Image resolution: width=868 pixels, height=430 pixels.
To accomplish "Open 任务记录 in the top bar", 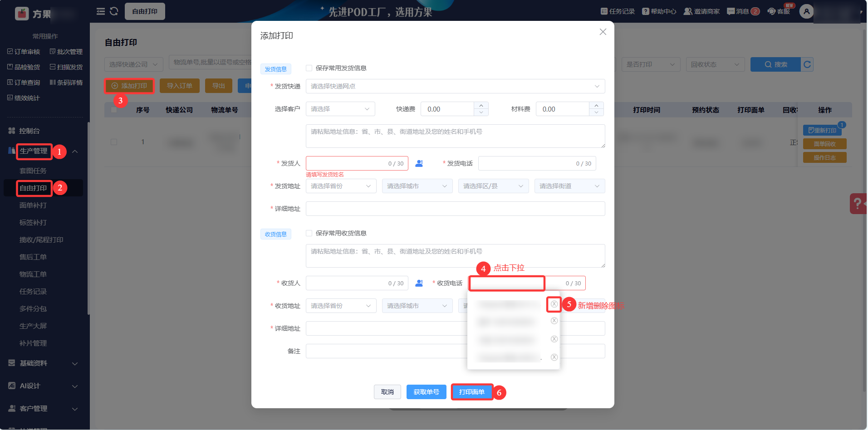I will click(618, 11).
